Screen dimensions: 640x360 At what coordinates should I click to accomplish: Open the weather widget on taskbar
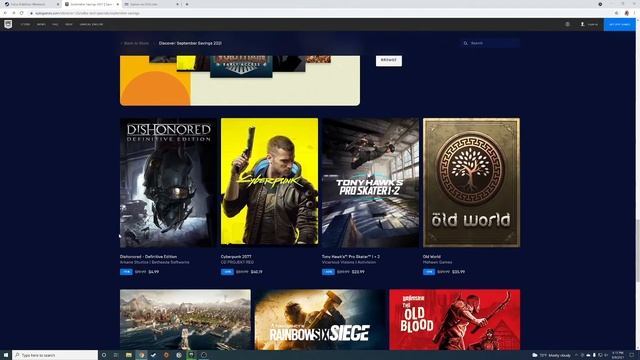(551, 355)
